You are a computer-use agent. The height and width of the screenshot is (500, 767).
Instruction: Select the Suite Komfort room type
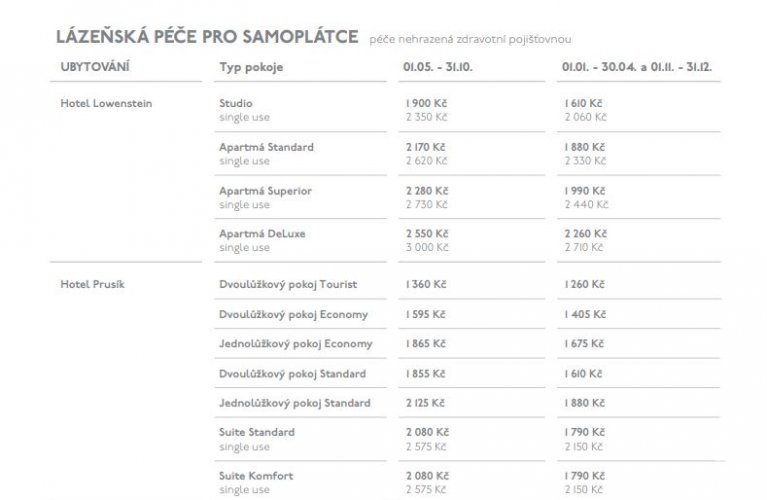[256, 476]
